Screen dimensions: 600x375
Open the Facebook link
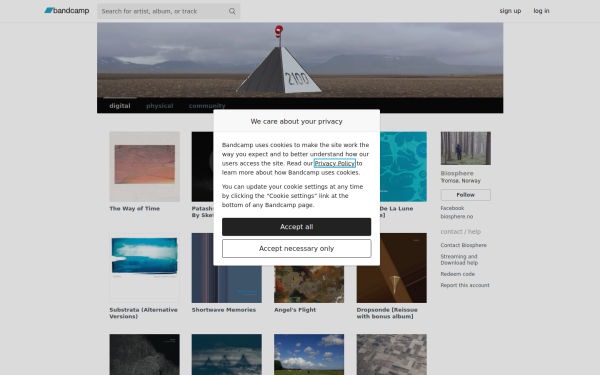click(x=452, y=208)
